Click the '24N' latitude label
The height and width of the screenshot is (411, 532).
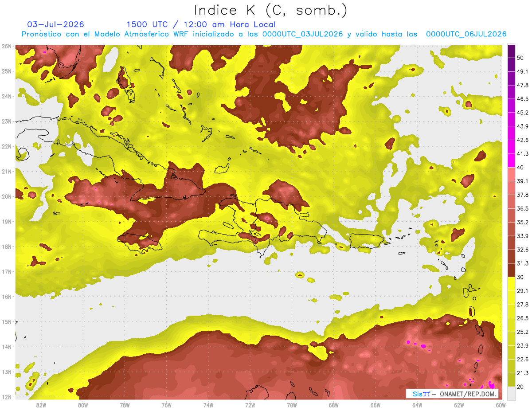pyautogui.click(x=6, y=96)
